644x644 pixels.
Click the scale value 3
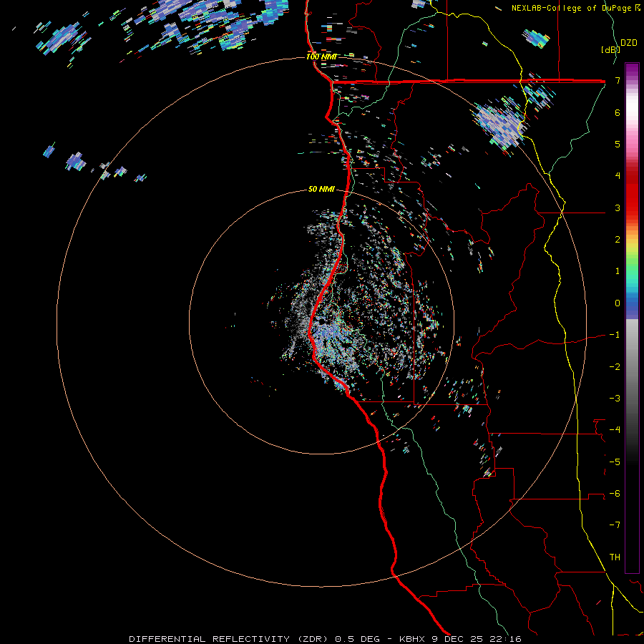coord(618,208)
